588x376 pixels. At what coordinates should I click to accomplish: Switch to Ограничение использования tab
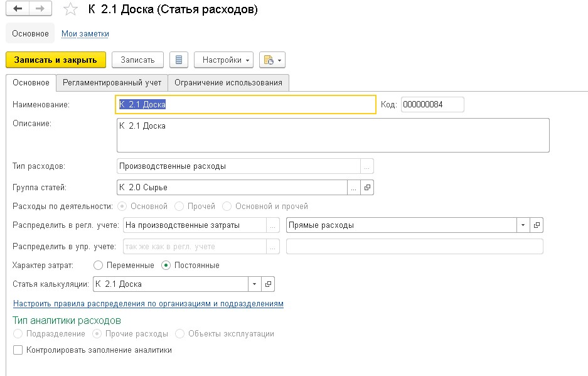228,82
